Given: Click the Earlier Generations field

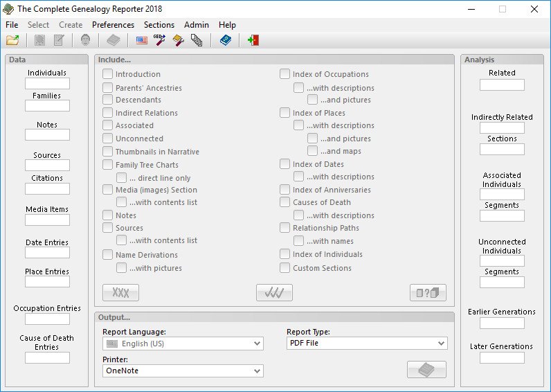Looking at the screenshot, I should 502,323.
